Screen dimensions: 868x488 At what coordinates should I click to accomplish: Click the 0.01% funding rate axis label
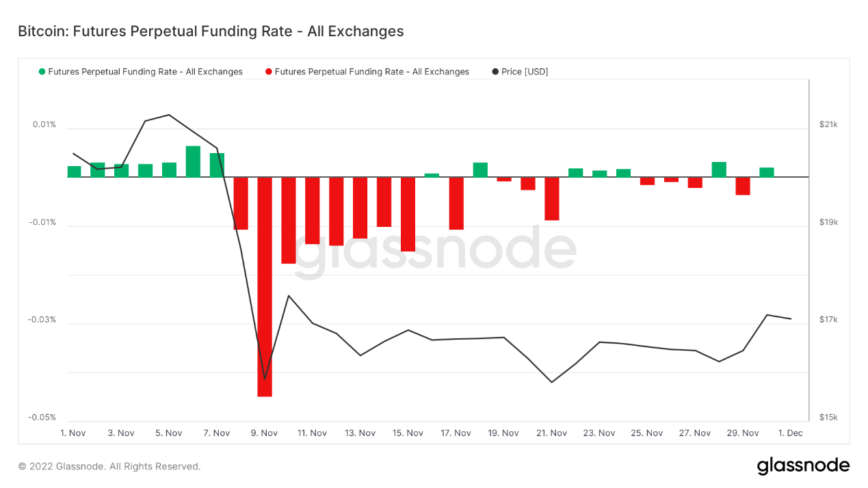coord(44,124)
